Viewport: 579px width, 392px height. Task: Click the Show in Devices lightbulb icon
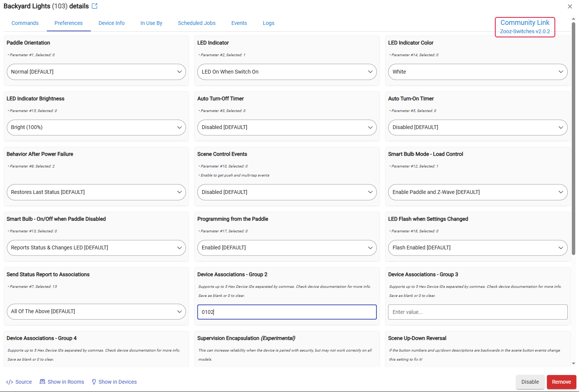[94, 382]
